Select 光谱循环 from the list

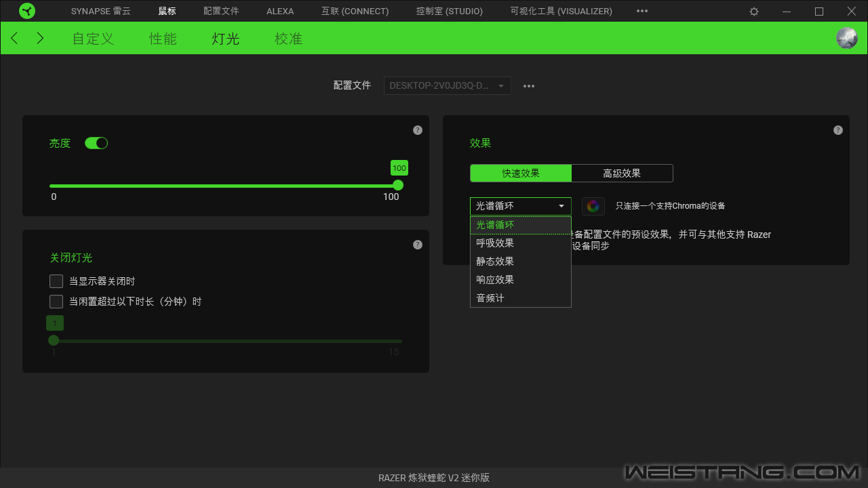[x=521, y=225]
